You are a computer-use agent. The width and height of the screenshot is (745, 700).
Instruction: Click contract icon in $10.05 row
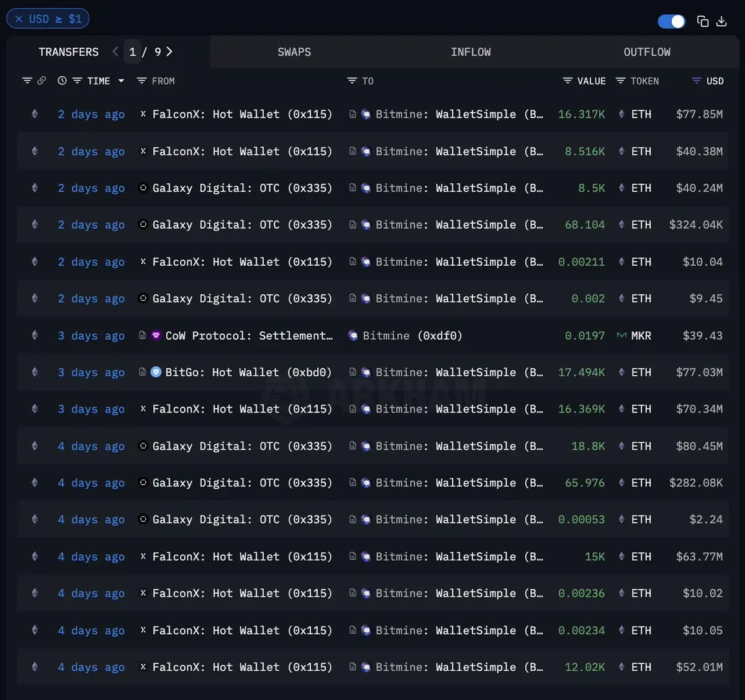tap(353, 630)
